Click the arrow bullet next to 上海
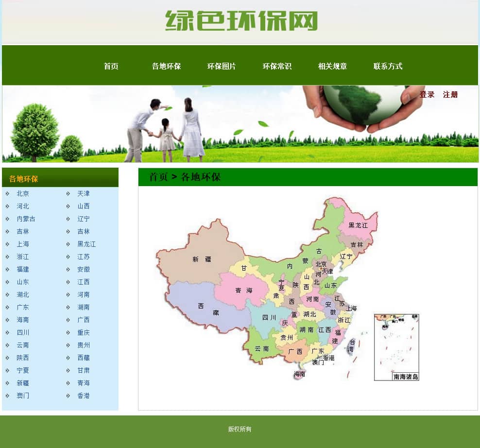The width and height of the screenshot is (480, 448). tap(7, 244)
